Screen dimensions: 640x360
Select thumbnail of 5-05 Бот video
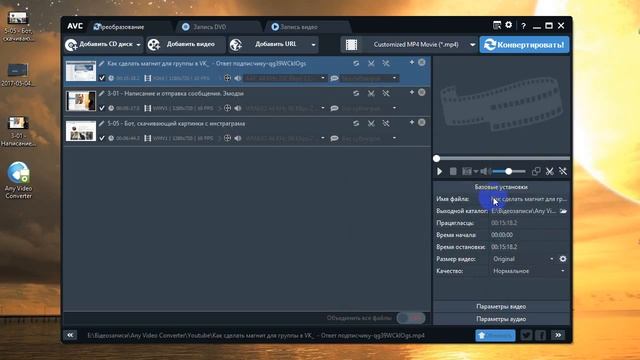[81, 131]
